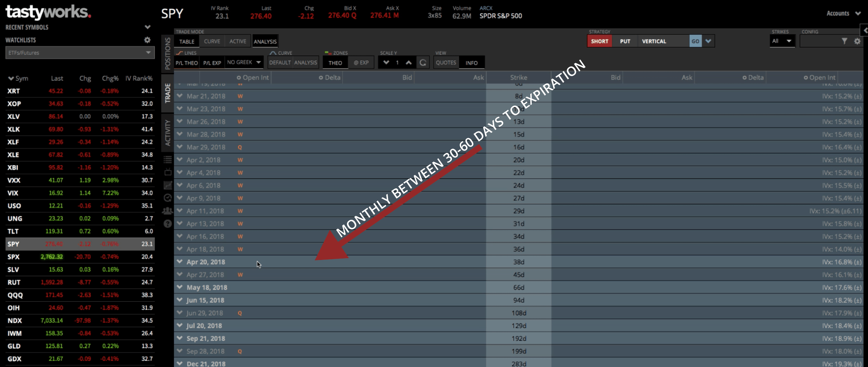Viewport: 868px width, 367px height.
Task: Expand the Jun 15, 2018 expiration
Action: 180,300
